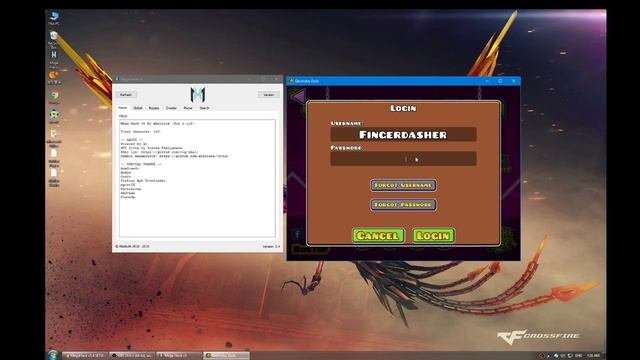Open the Creator tab in Mega Hack
Image resolution: width=640 pixels, height=360 pixels.
[171, 108]
